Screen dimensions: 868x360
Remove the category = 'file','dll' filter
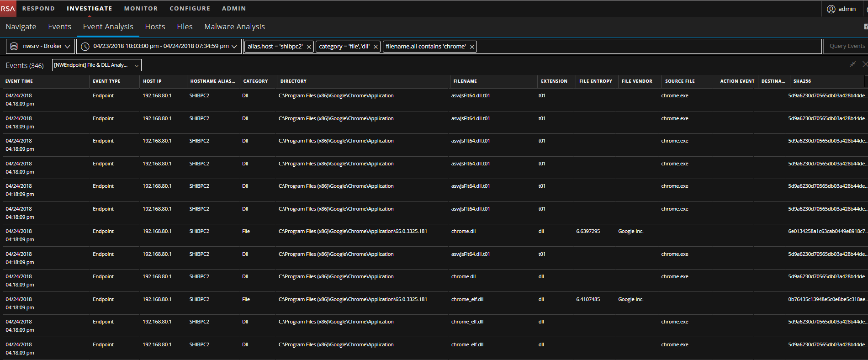[x=376, y=47]
